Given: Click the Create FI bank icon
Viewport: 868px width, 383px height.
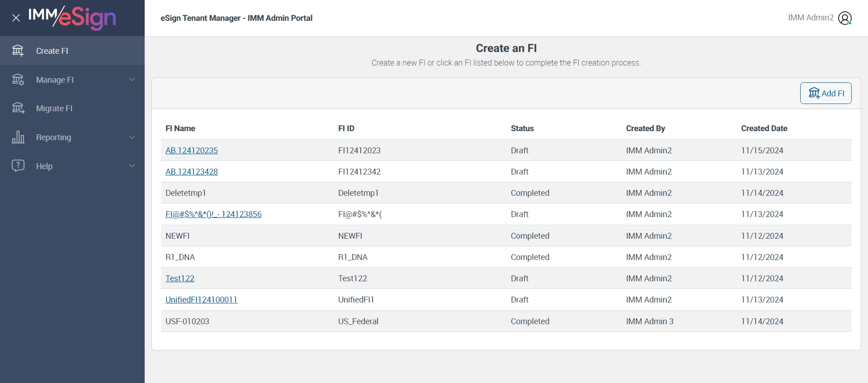Looking at the screenshot, I should pos(18,51).
